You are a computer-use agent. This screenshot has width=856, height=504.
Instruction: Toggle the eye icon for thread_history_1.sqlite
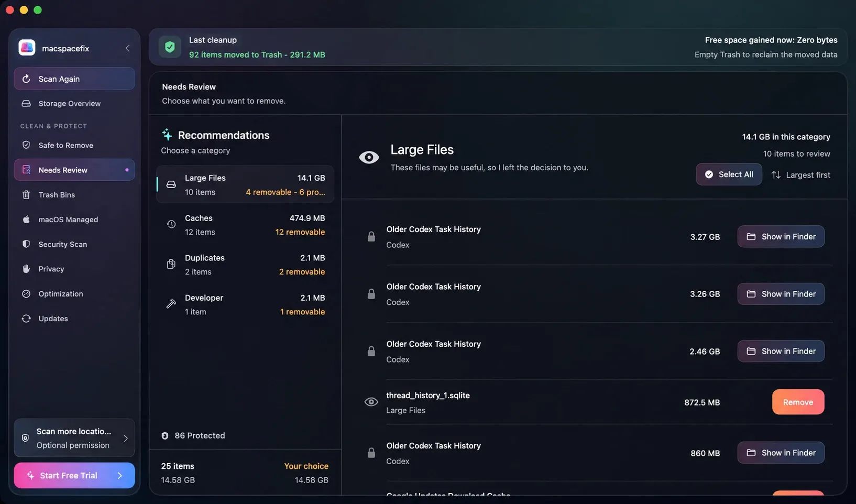371,402
